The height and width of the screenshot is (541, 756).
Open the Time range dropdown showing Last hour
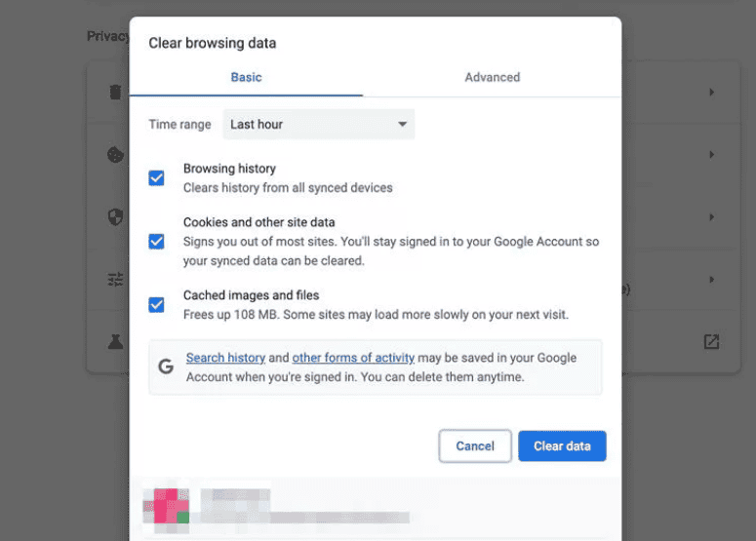point(319,125)
